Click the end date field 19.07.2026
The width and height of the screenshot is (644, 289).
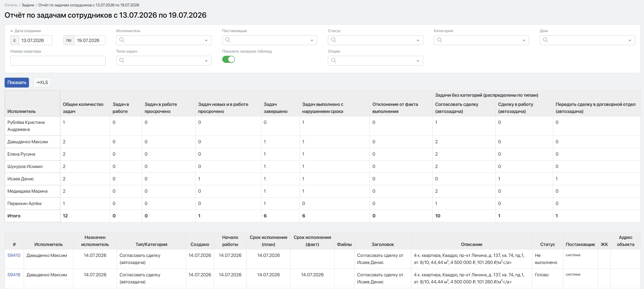pos(90,40)
